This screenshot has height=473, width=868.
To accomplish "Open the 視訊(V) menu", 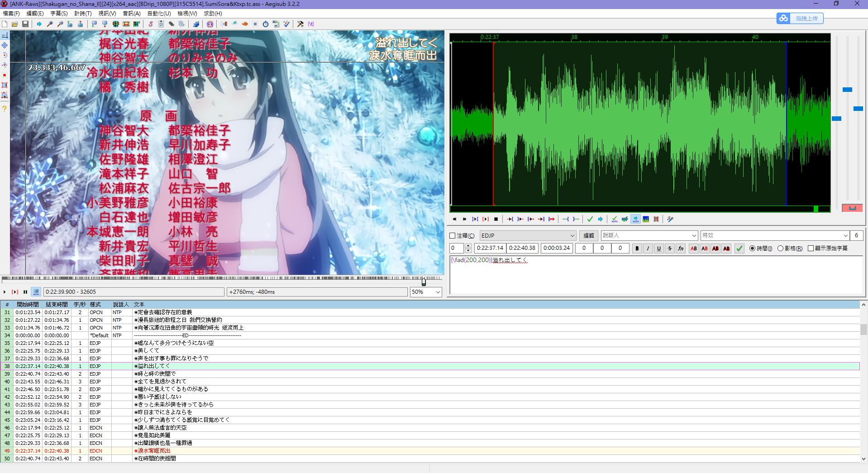I will pyautogui.click(x=107, y=14).
